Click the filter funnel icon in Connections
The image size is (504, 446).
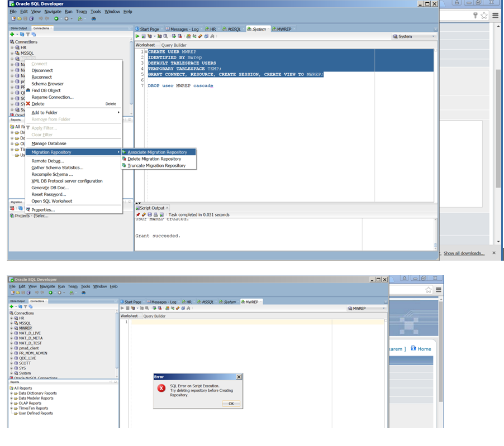(x=27, y=35)
